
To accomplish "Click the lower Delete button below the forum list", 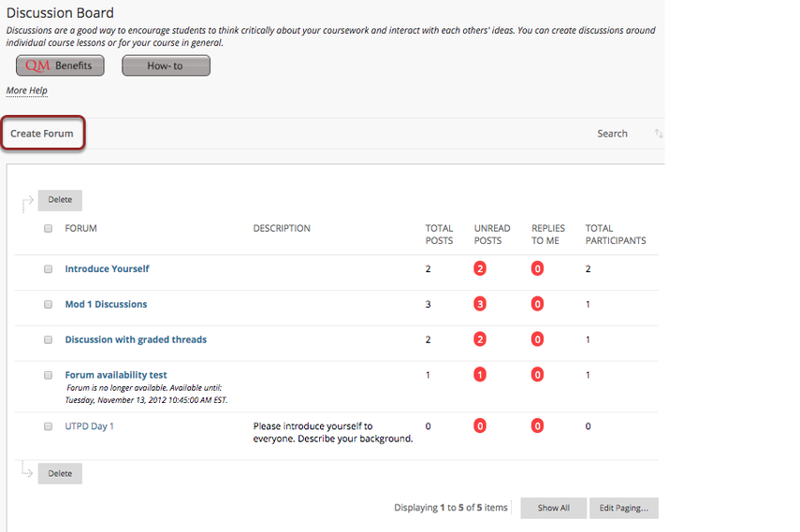I will click(x=60, y=474).
